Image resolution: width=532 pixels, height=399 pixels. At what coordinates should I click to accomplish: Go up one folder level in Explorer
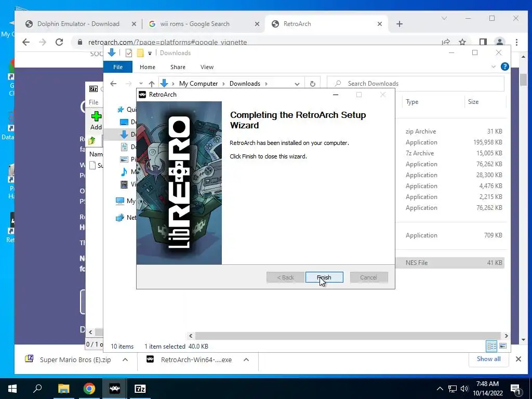click(152, 84)
